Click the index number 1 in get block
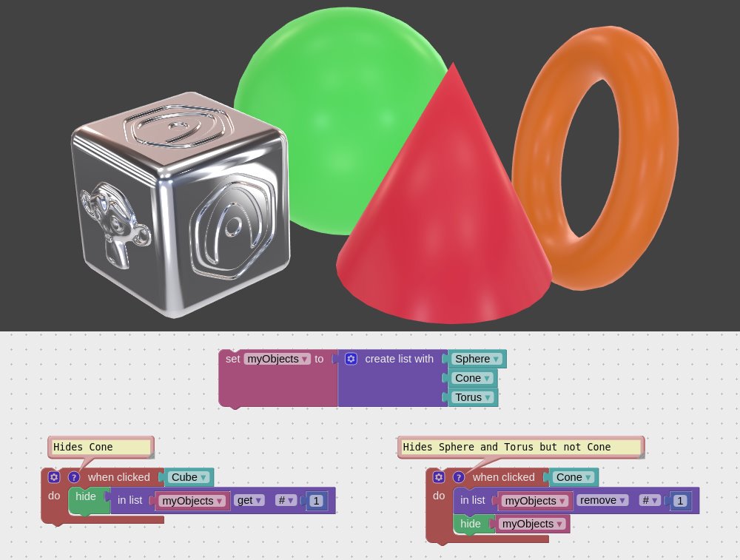 pos(316,501)
